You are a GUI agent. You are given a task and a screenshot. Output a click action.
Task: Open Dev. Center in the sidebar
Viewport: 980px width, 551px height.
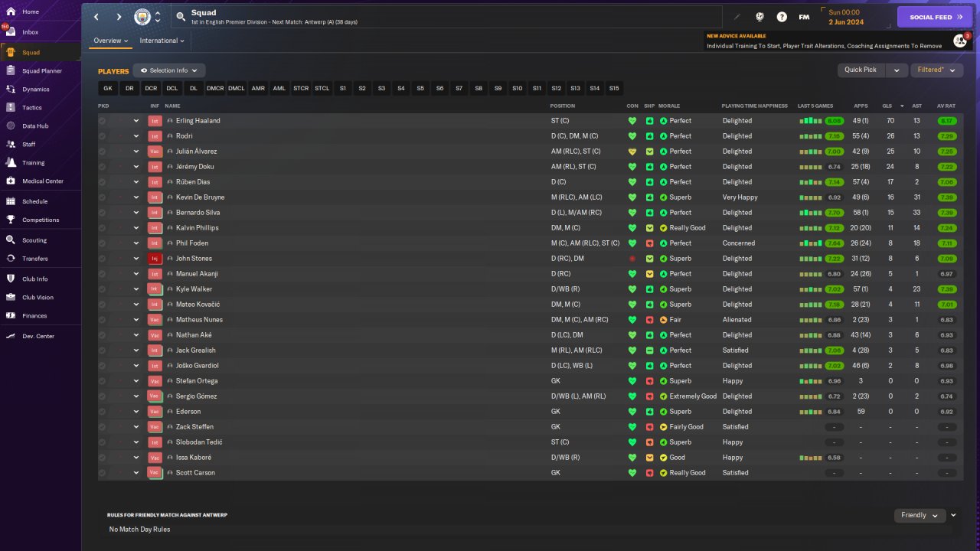40,336
